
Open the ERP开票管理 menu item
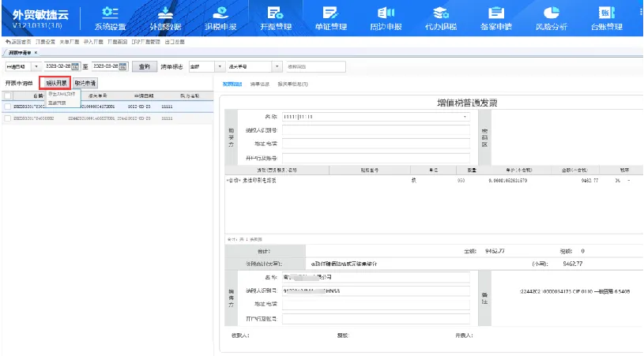tap(146, 42)
